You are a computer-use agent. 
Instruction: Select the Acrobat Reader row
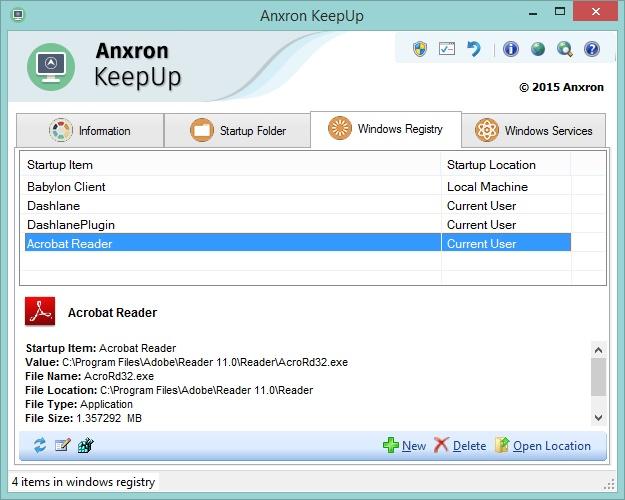pyautogui.click(x=298, y=243)
